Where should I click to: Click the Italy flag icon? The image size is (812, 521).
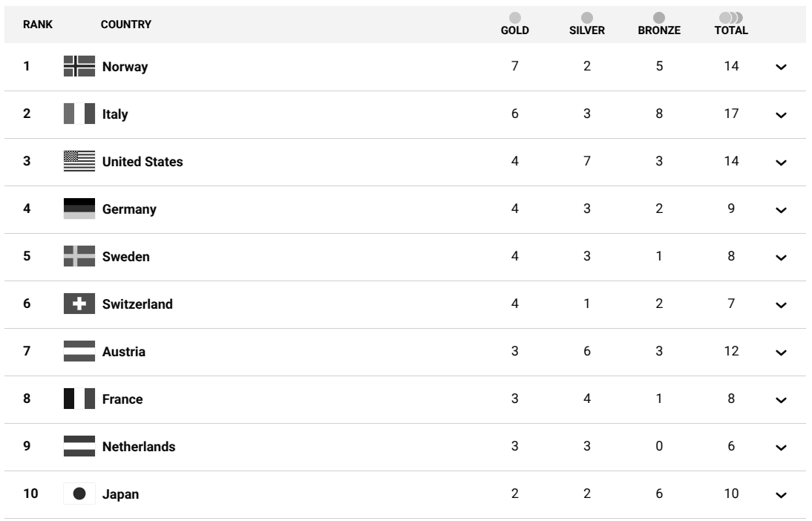(x=79, y=114)
